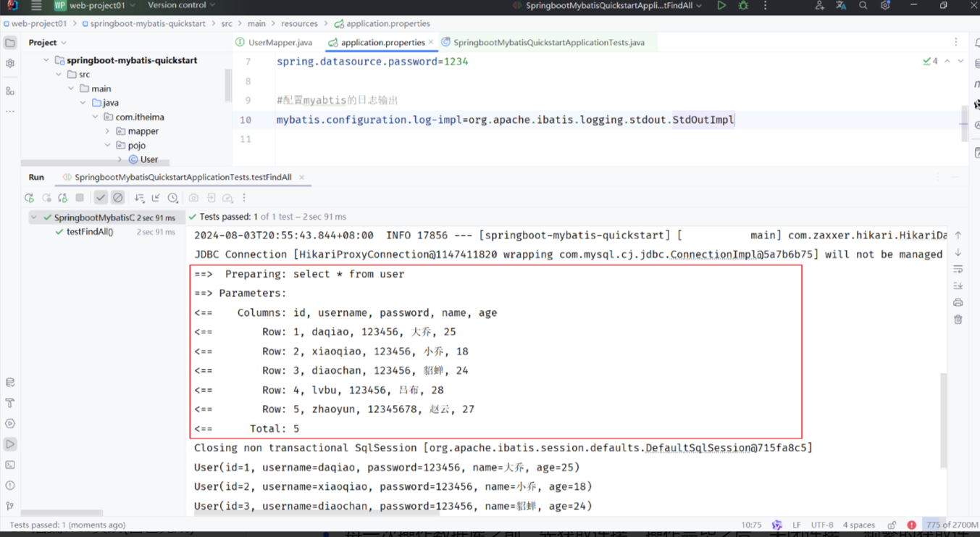Sort test results in Run toolbar
This screenshot has height=537, width=980.
[139, 198]
